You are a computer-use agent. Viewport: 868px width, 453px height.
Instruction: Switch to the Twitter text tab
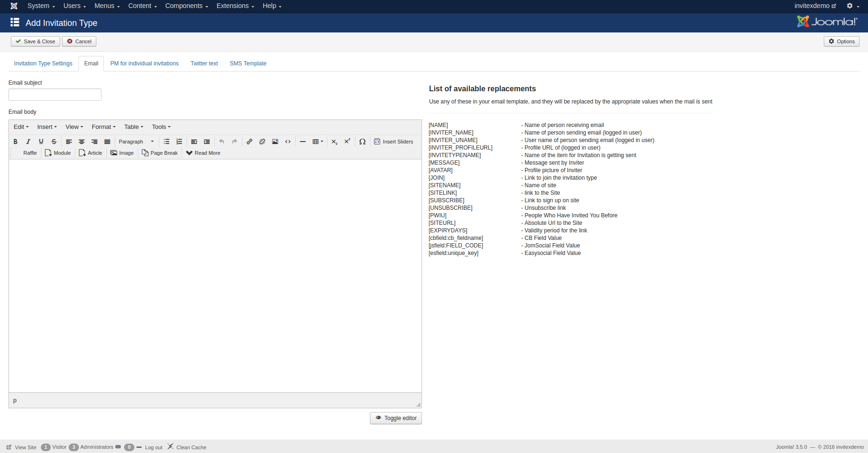(204, 64)
